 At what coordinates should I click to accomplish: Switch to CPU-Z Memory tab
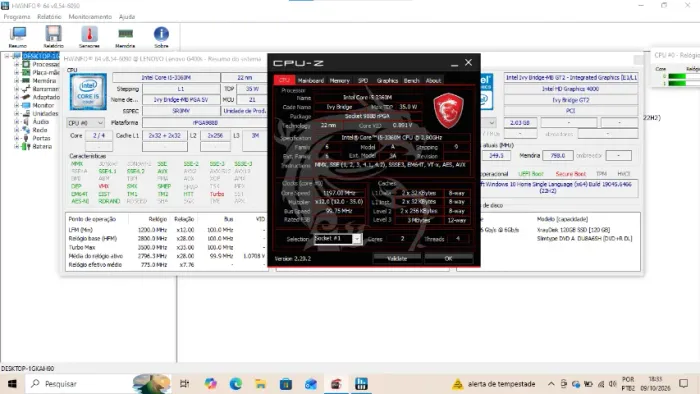click(x=339, y=80)
